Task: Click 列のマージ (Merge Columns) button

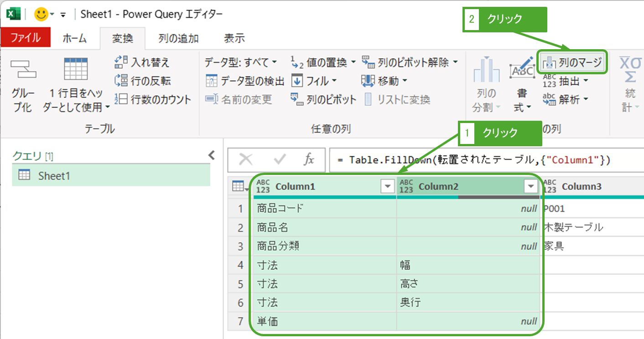Action: point(573,62)
